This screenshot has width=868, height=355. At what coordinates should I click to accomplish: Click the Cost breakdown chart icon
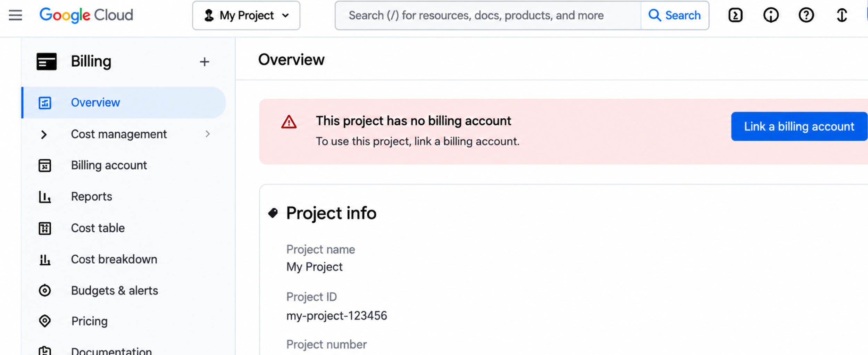click(x=45, y=259)
